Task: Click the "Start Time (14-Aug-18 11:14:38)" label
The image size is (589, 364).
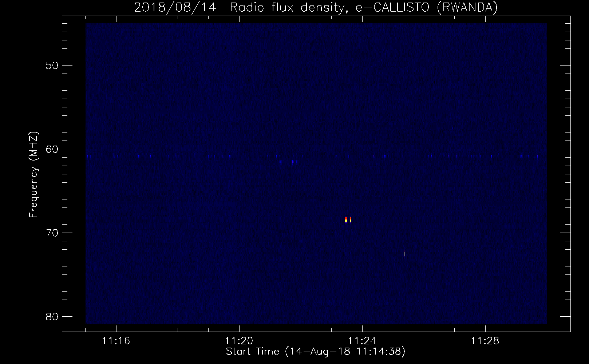Action: click(x=316, y=352)
